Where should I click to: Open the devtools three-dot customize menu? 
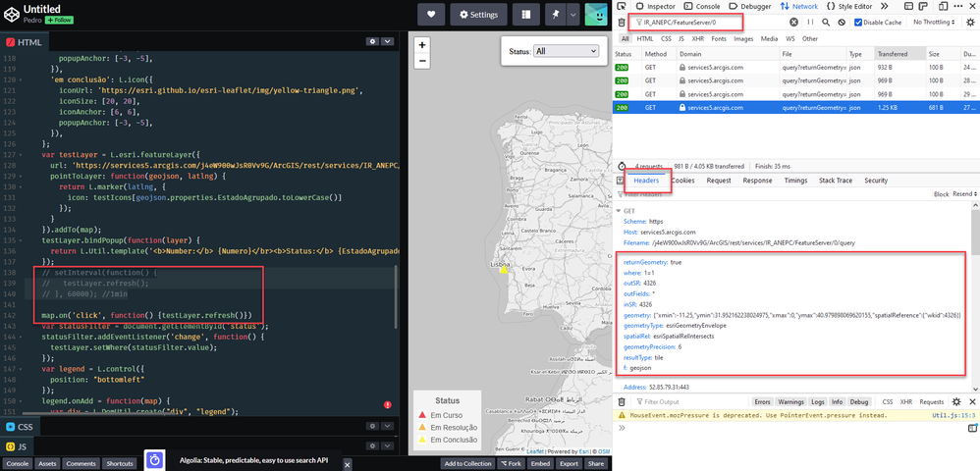(x=956, y=6)
